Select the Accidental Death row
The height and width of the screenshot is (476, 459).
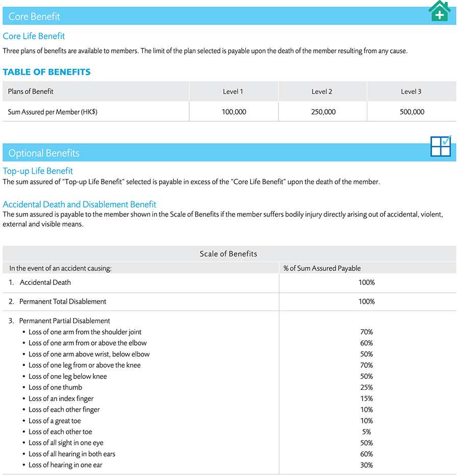[45, 282]
